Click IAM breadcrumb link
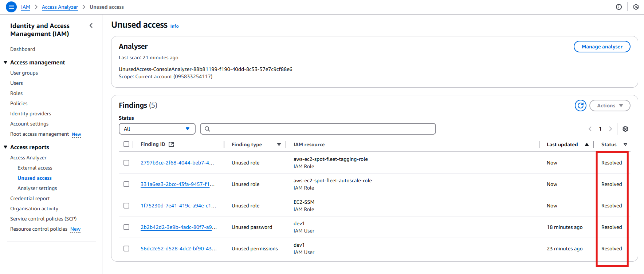The width and height of the screenshot is (644, 274). pyautogui.click(x=25, y=7)
